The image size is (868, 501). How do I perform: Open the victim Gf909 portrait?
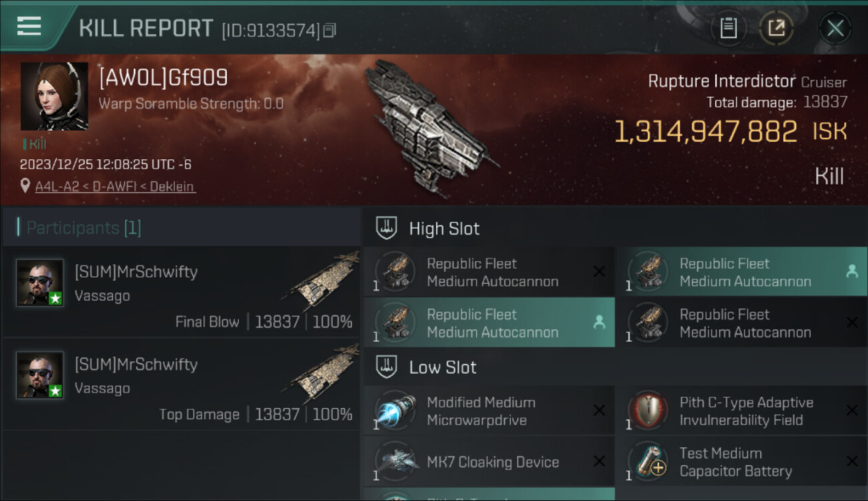[x=54, y=96]
